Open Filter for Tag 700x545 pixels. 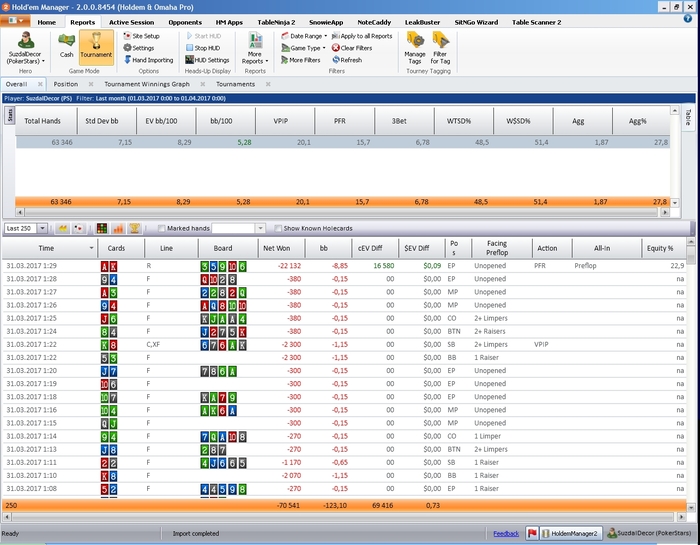pyautogui.click(x=440, y=48)
